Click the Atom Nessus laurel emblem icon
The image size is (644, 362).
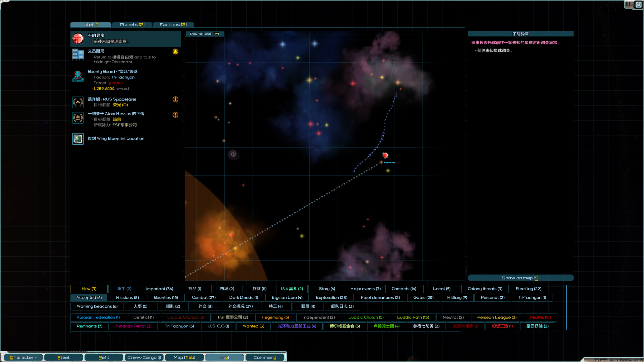pos(78,117)
